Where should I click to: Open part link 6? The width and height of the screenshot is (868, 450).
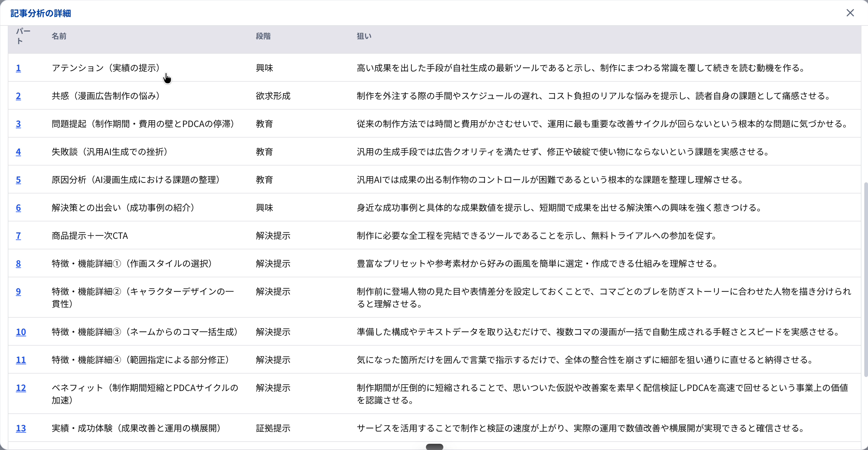tap(18, 207)
